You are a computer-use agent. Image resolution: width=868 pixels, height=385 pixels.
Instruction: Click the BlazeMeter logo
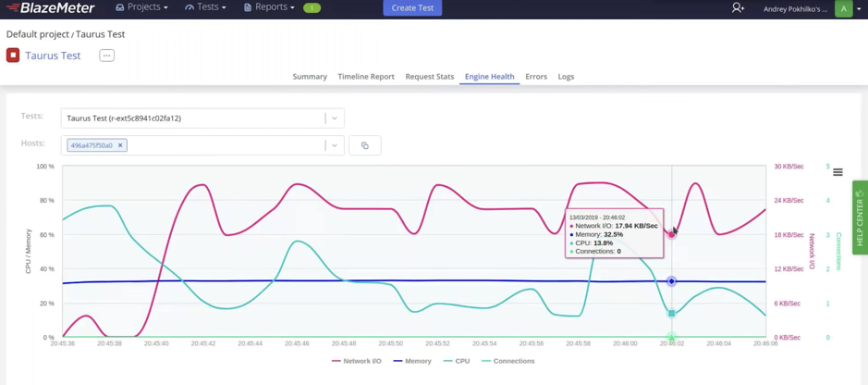(50, 7)
